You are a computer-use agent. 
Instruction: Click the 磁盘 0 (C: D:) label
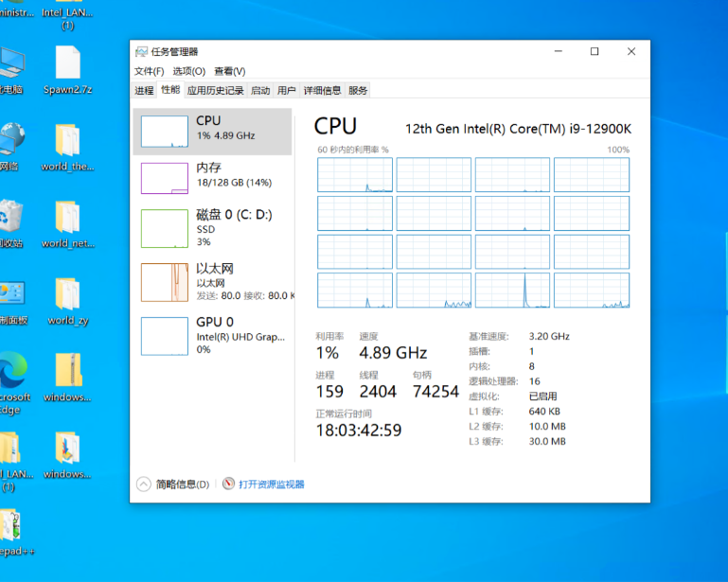click(234, 215)
